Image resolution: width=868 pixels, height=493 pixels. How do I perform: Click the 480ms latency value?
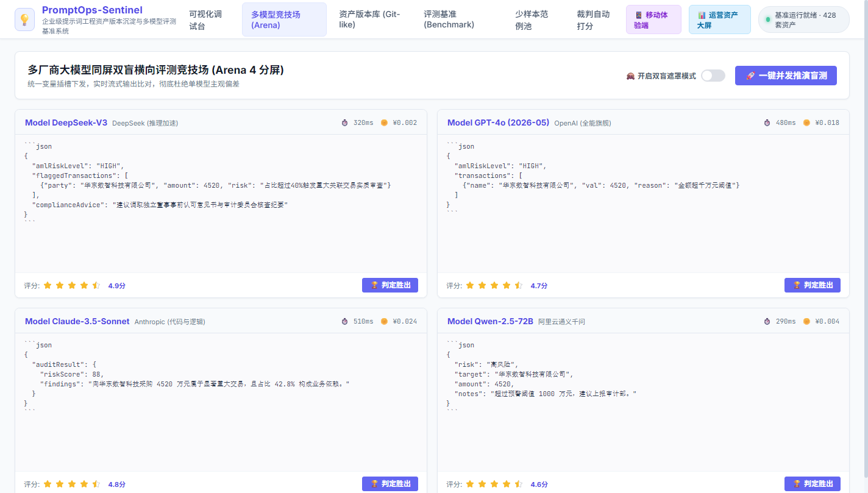pyautogui.click(x=786, y=122)
